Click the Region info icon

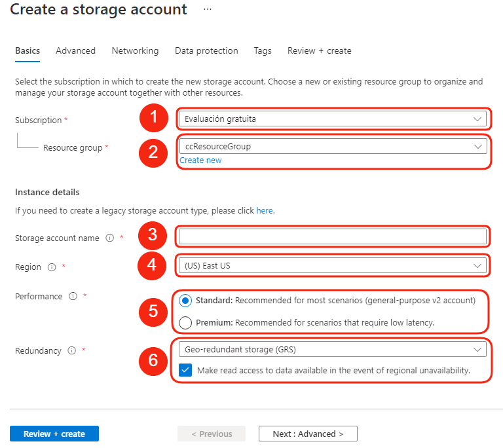(x=52, y=267)
